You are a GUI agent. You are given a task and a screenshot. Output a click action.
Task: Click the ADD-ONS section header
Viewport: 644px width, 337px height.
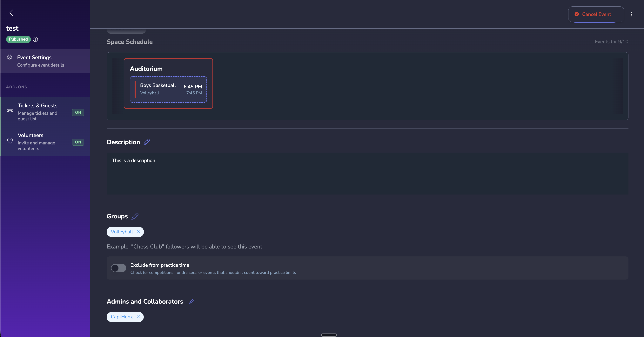pos(17,87)
